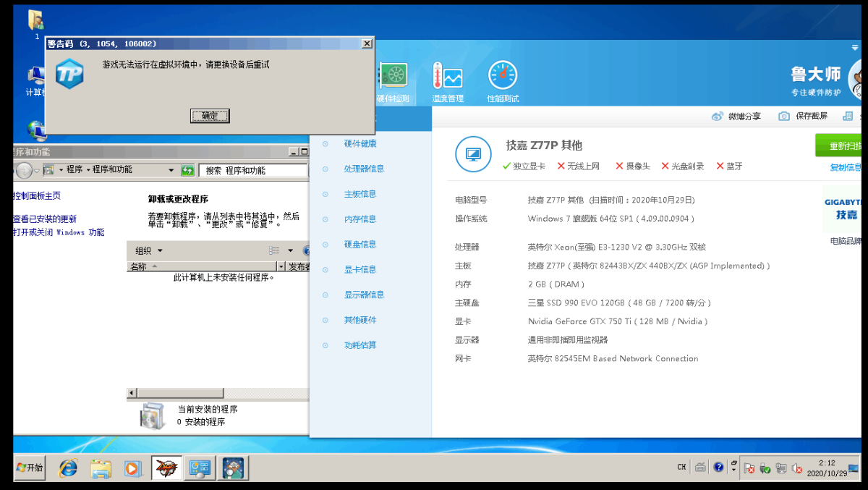Click the 保存截屏 camera screenshot icon
The image size is (868, 490).
tap(784, 116)
